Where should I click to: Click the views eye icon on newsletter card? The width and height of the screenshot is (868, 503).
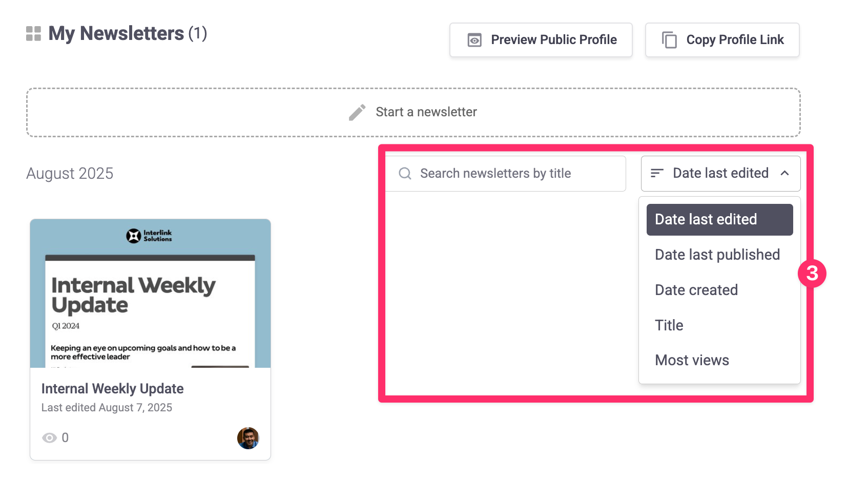click(49, 438)
